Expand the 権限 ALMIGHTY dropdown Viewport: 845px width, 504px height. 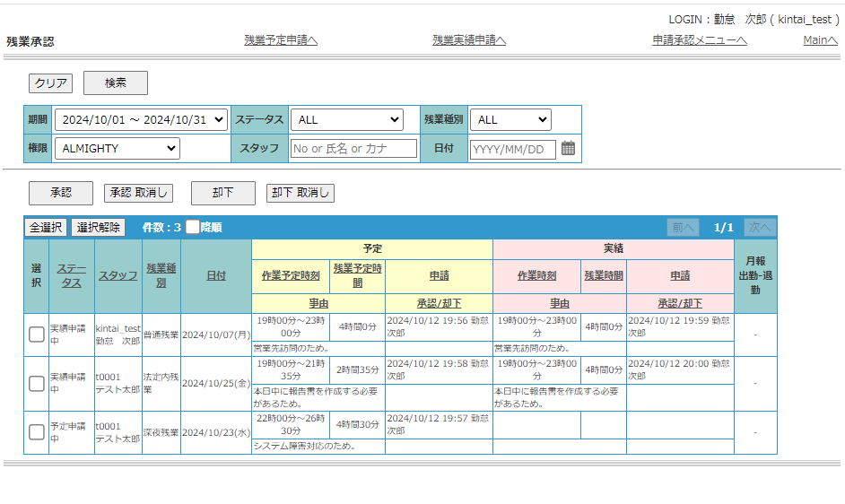[117, 148]
